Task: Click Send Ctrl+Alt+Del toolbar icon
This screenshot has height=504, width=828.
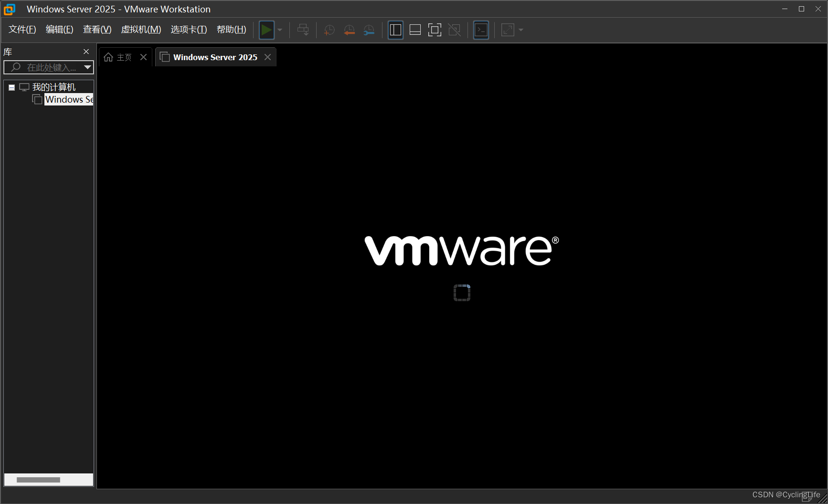Action: coord(303,30)
